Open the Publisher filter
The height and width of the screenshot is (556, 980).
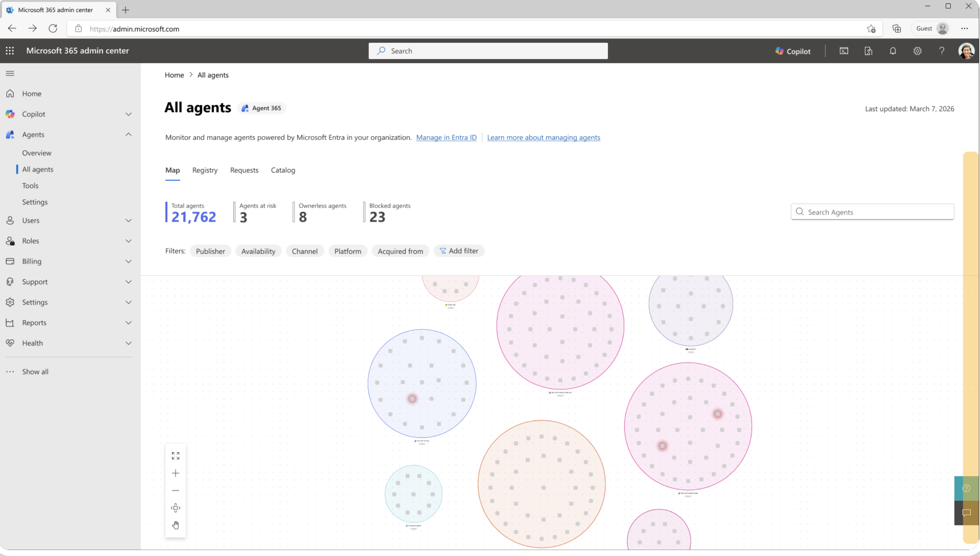210,251
